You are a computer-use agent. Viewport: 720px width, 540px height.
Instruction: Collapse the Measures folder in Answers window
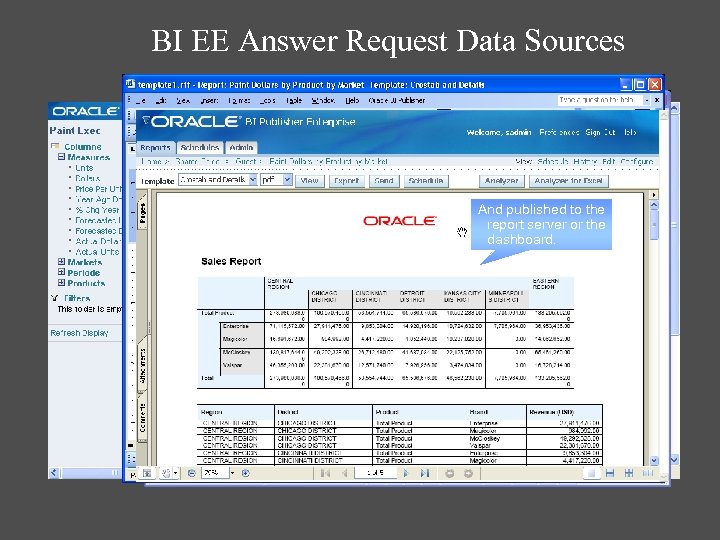(x=61, y=157)
